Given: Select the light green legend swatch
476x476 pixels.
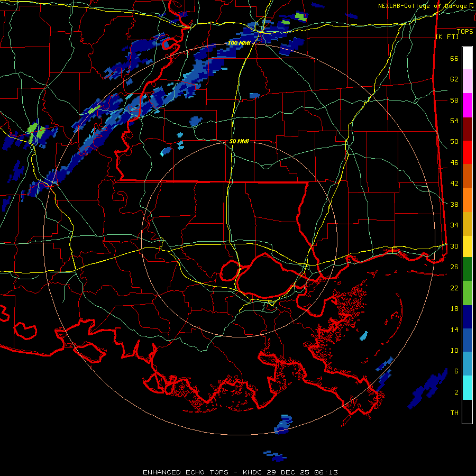Looking at the screenshot, I should (x=467, y=293).
